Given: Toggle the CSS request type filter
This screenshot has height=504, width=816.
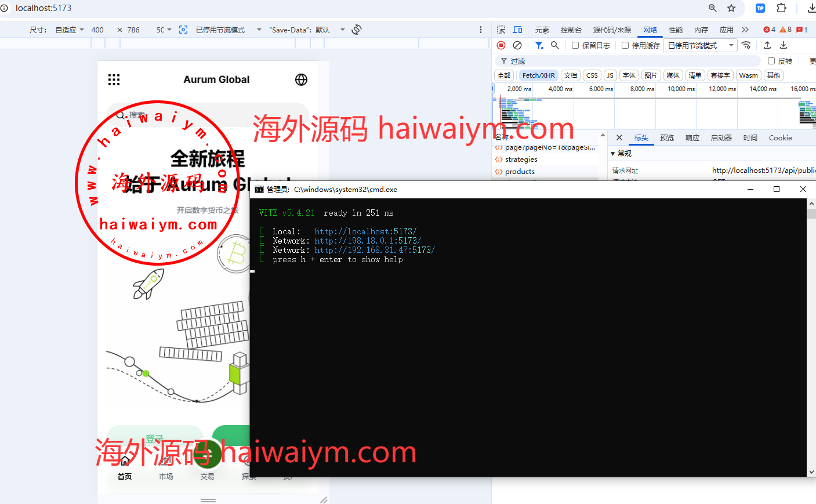Looking at the screenshot, I should [592, 75].
